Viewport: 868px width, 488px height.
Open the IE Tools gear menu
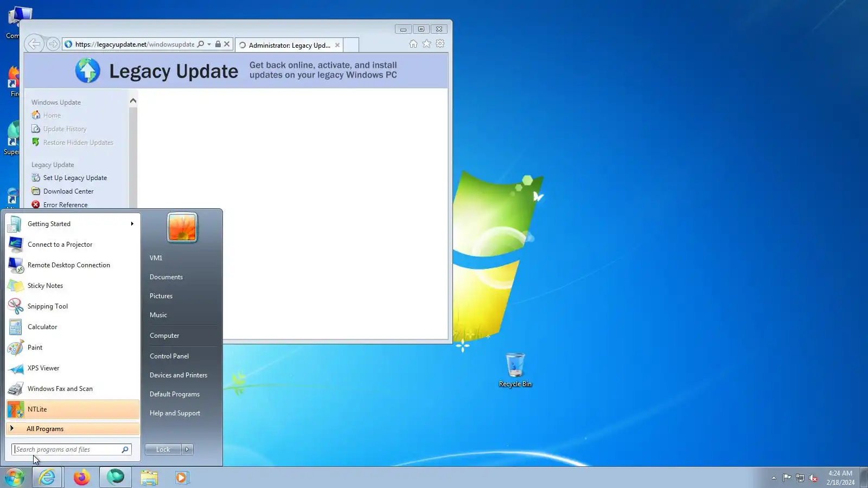440,44
